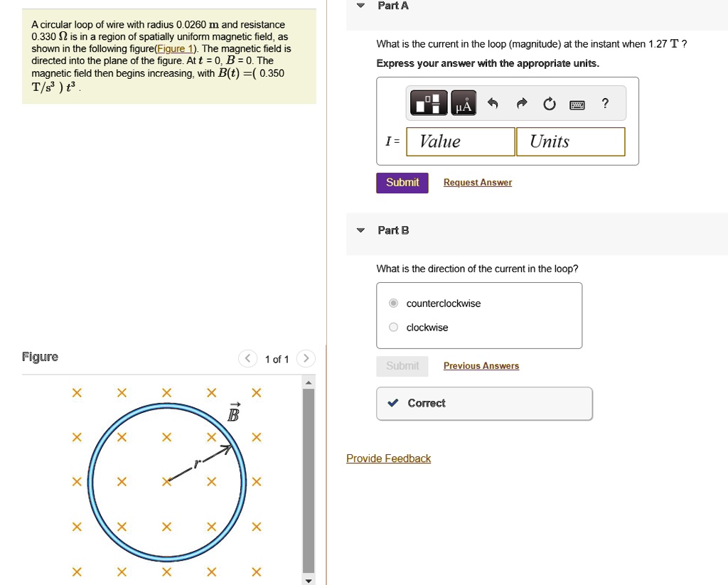Collapse the Part B section

[361, 230]
